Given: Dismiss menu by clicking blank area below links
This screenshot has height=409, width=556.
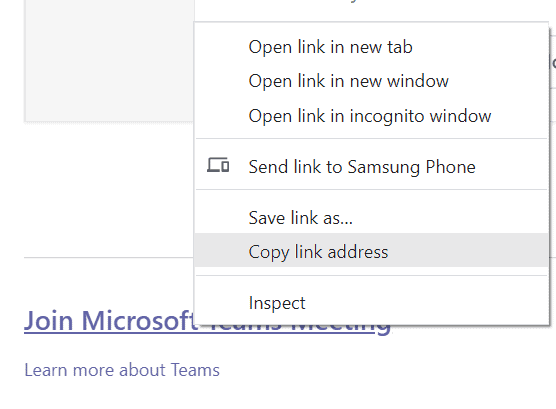Looking at the screenshot, I should coord(278,396).
